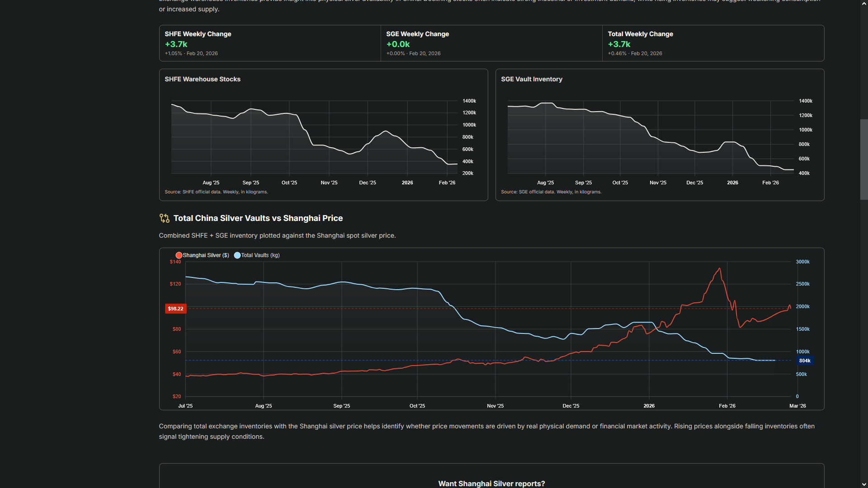
Task: Click the SHFE Warehouse Stocks chart title
Action: [x=202, y=79]
